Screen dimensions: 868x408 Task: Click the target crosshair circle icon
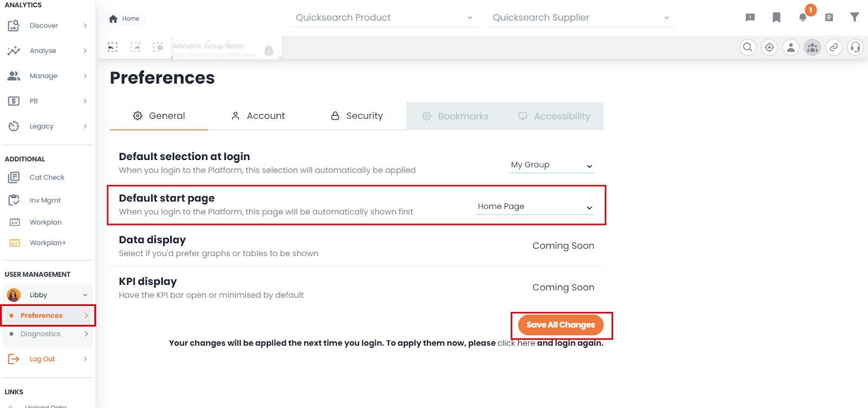769,47
